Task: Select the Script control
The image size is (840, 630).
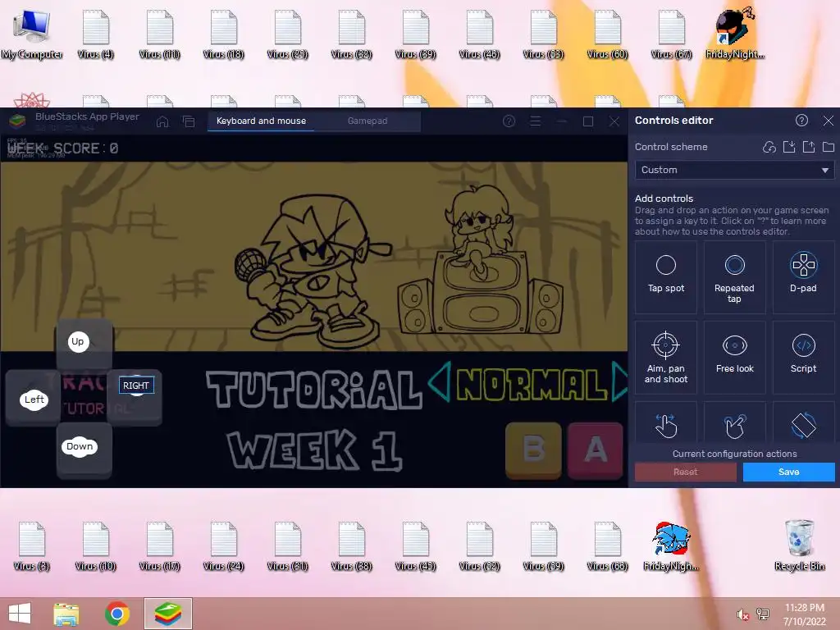Action: [x=803, y=358]
